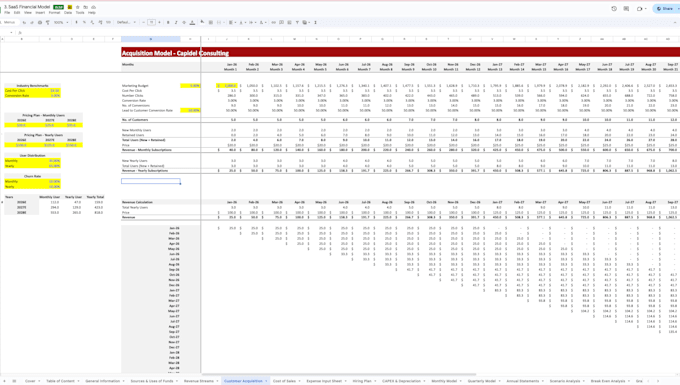Open text wrapping dropdown

coord(252,22)
